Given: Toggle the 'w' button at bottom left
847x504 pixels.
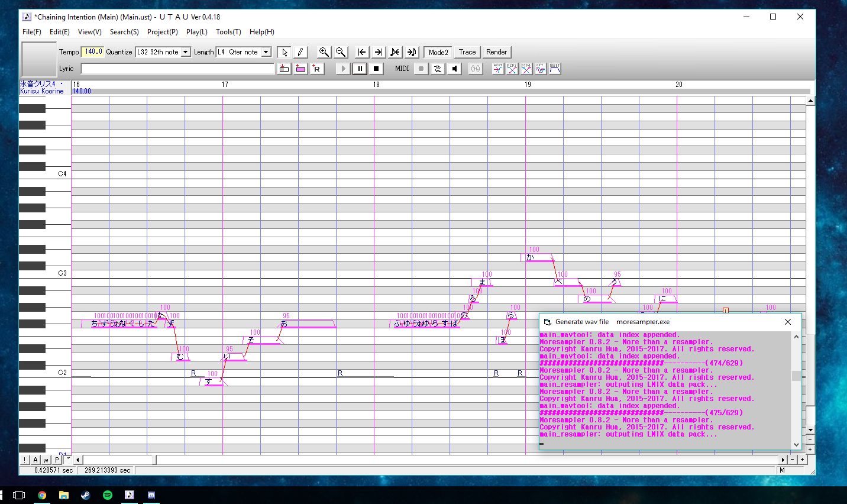Looking at the screenshot, I should [x=46, y=460].
